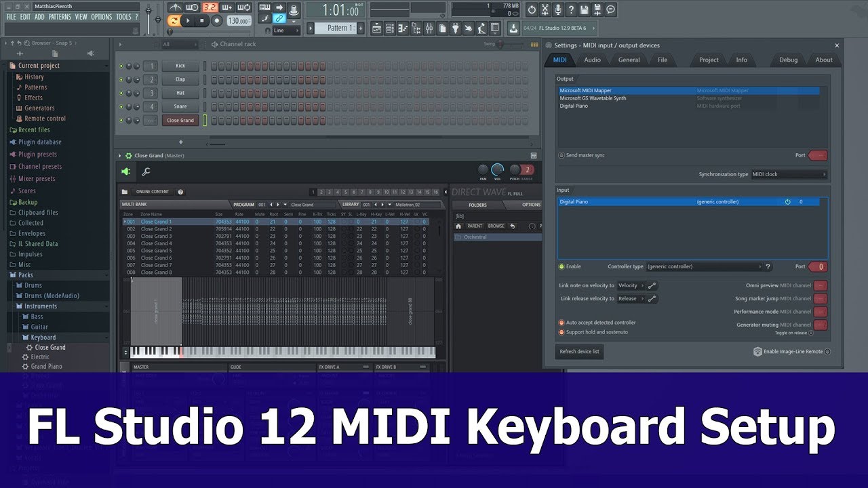Click the DirectWave help question icon
Screen dimensions: 868x488
point(180,192)
